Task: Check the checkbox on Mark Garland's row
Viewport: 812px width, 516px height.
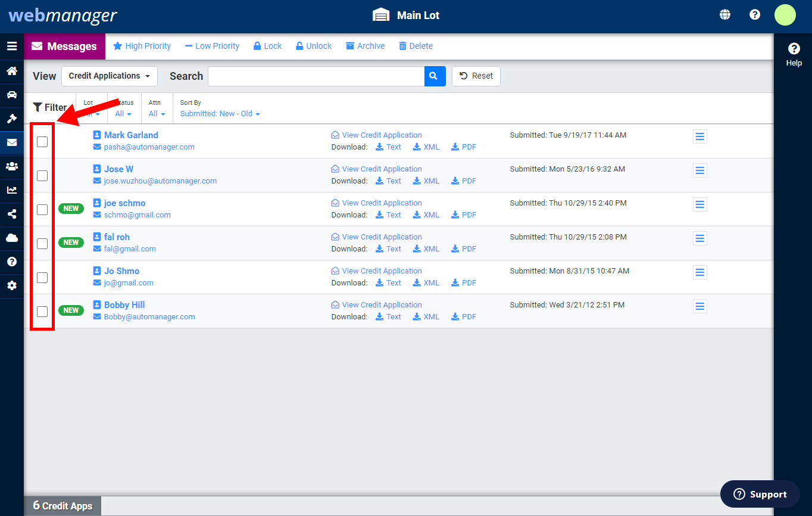Action: [x=42, y=142]
